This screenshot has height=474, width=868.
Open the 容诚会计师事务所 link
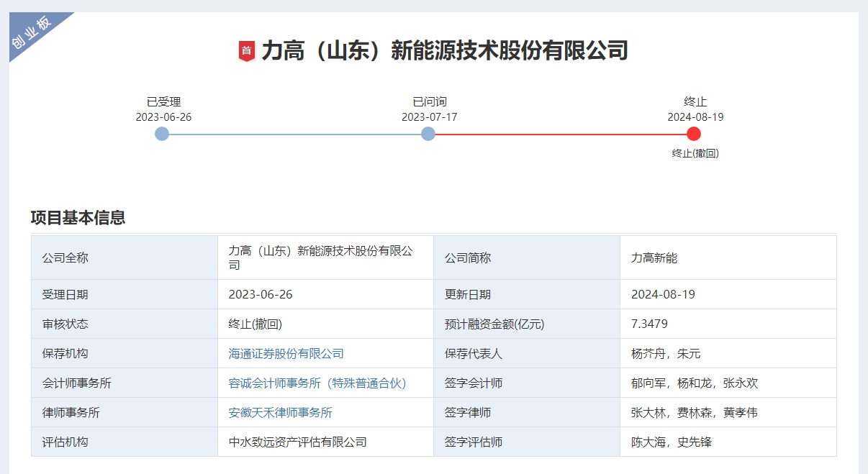[x=318, y=383]
